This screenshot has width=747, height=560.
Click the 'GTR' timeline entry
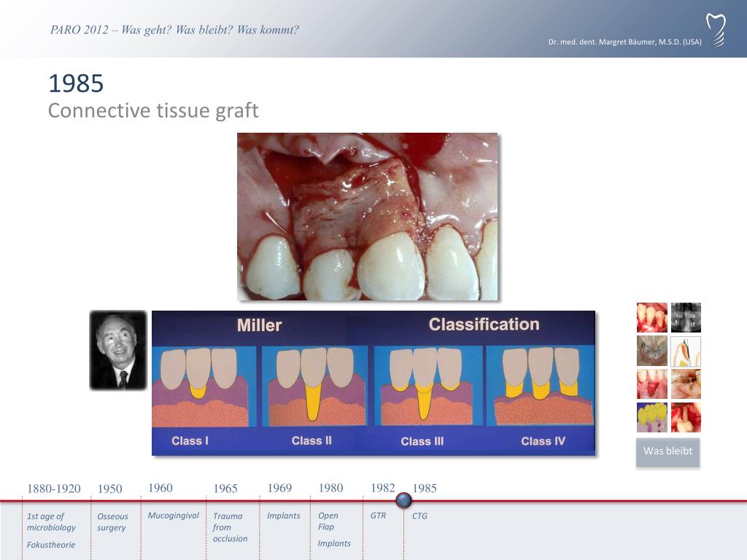379,516
